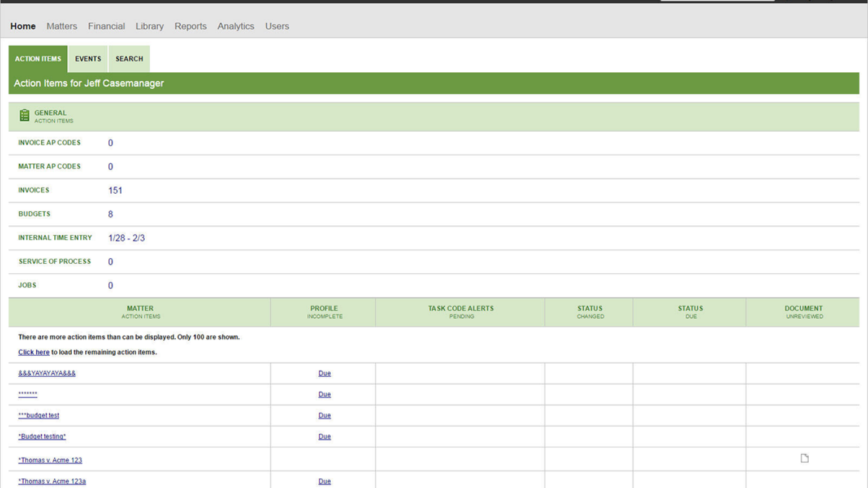Open matter *Budget testing*
The height and width of the screenshot is (488, 868).
pyautogui.click(x=42, y=437)
